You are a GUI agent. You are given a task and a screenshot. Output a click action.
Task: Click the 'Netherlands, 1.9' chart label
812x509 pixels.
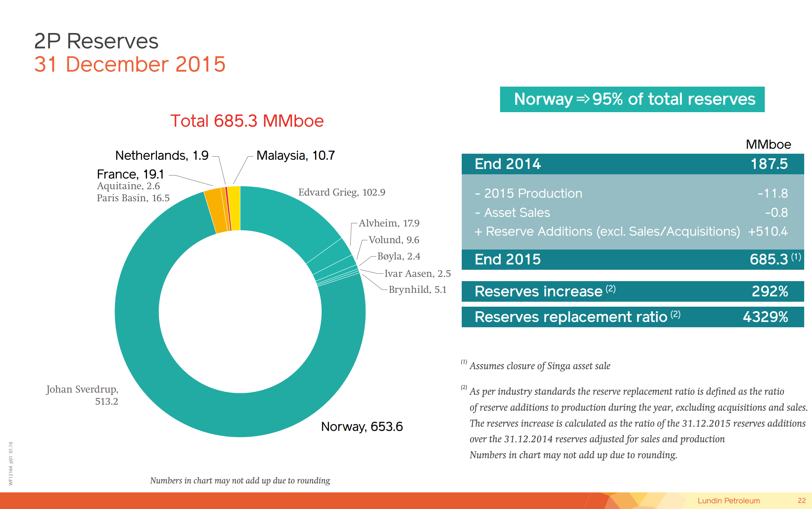tap(162, 155)
